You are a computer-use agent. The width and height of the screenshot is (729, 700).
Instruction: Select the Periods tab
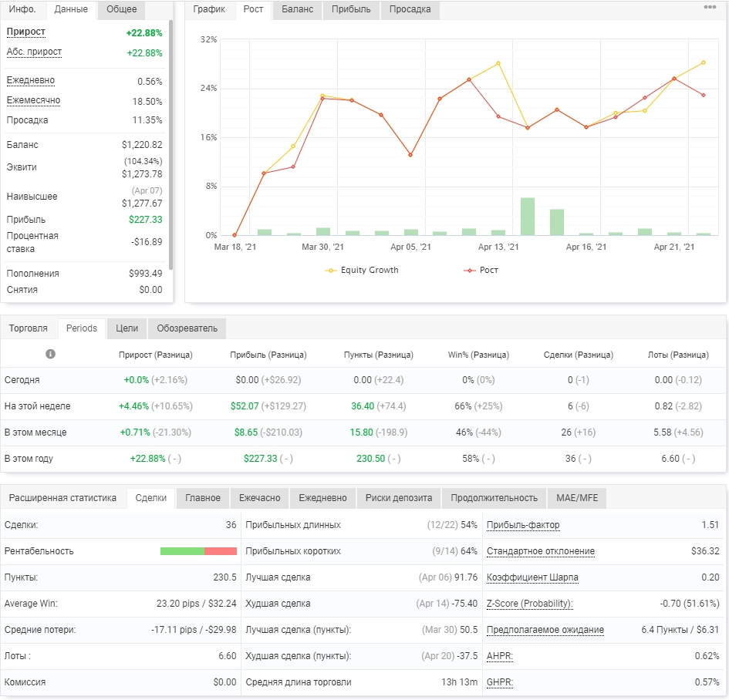(82, 328)
